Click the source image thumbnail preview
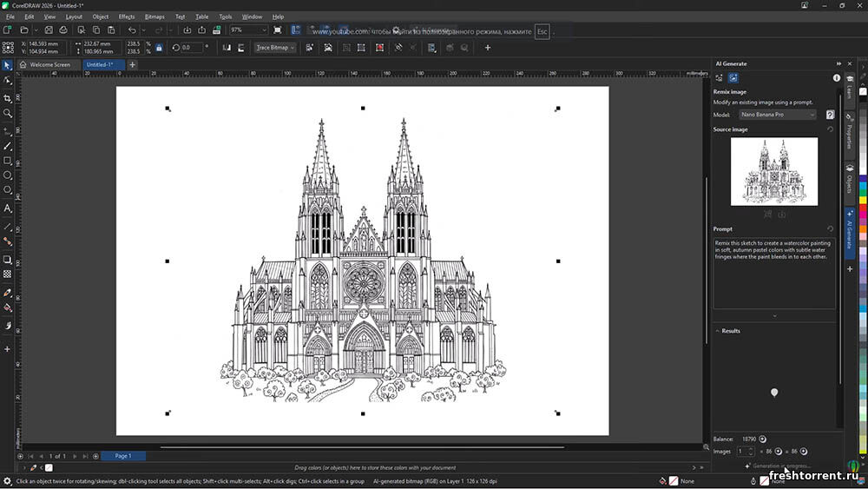The height and width of the screenshot is (489, 868). [774, 171]
